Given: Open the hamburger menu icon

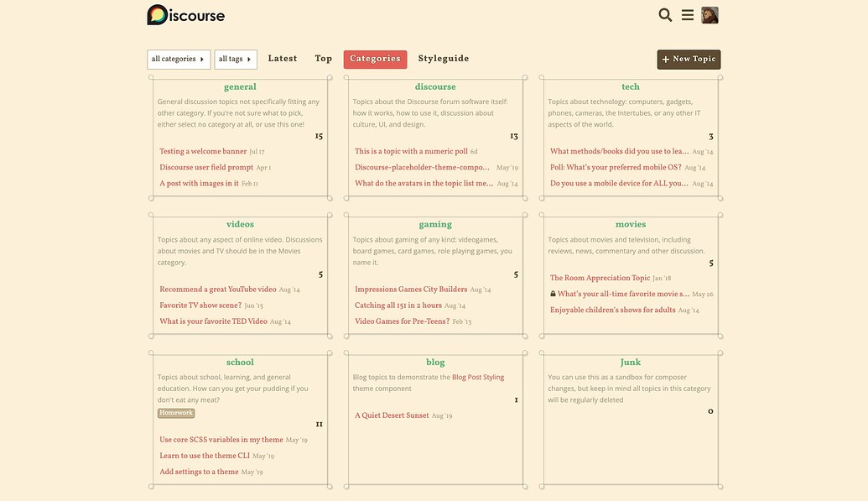Looking at the screenshot, I should tap(688, 15).
